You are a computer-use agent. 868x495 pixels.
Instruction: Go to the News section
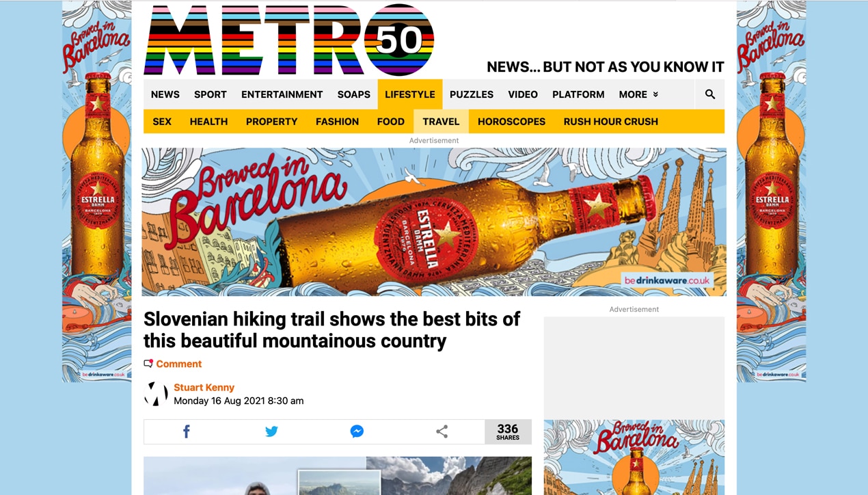(165, 94)
